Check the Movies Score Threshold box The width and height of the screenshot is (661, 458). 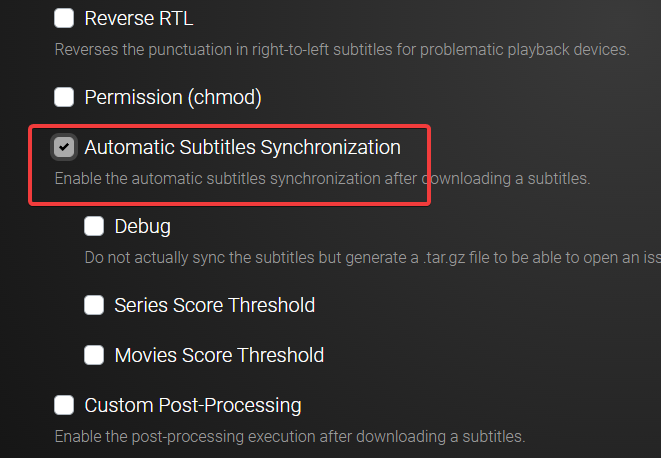click(x=94, y=355)
